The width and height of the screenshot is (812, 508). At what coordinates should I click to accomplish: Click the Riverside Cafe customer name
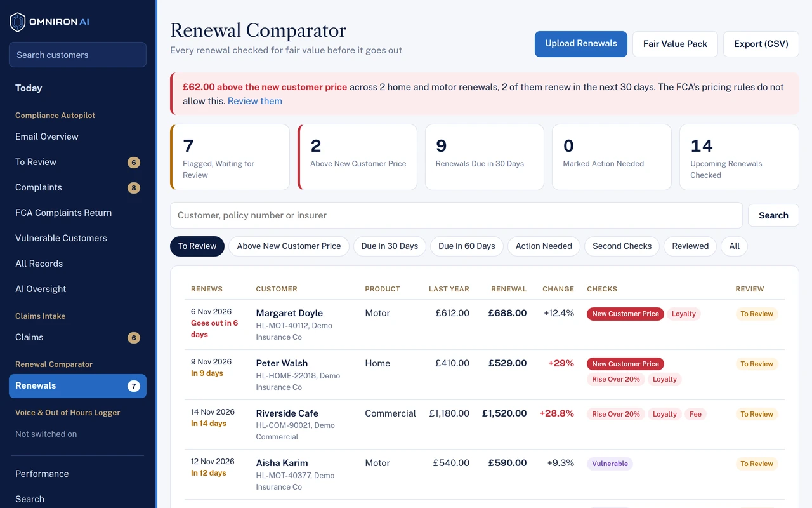tap(287, 413)
